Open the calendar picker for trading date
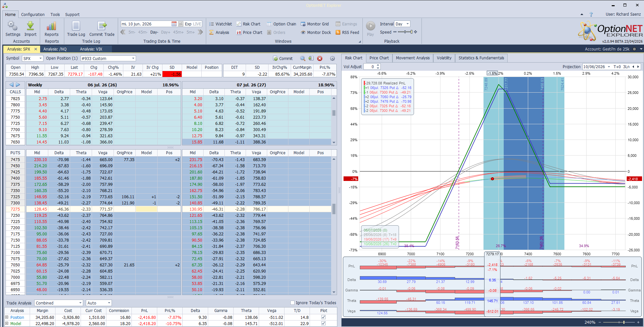 [x=174, y=24]
